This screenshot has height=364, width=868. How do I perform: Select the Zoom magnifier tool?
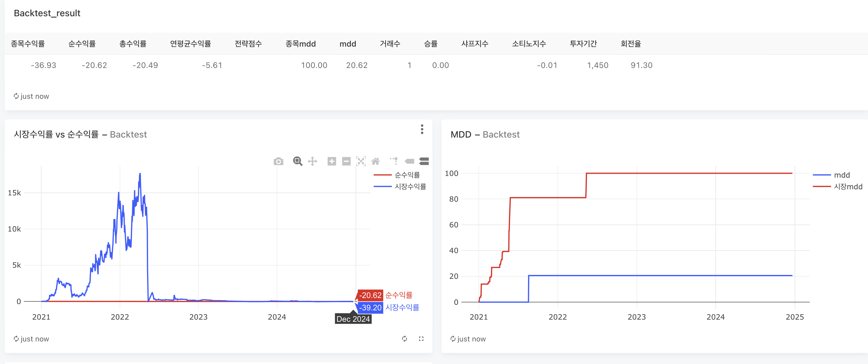click(x=298, y=161)
